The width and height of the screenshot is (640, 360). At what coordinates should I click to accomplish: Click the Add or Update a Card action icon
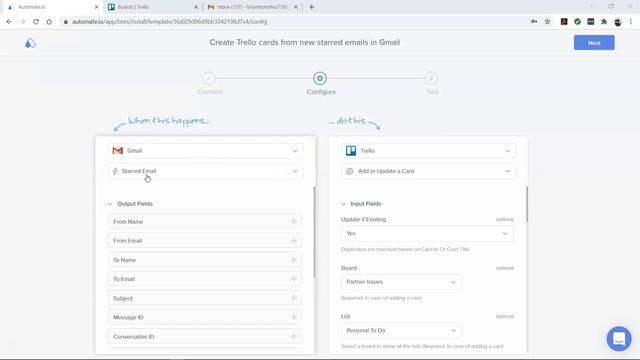point(349,171)
